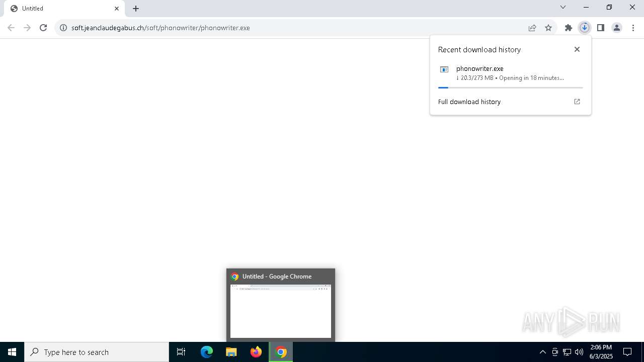
Task: Close the Untitled tab
Action: coord(117,9)
